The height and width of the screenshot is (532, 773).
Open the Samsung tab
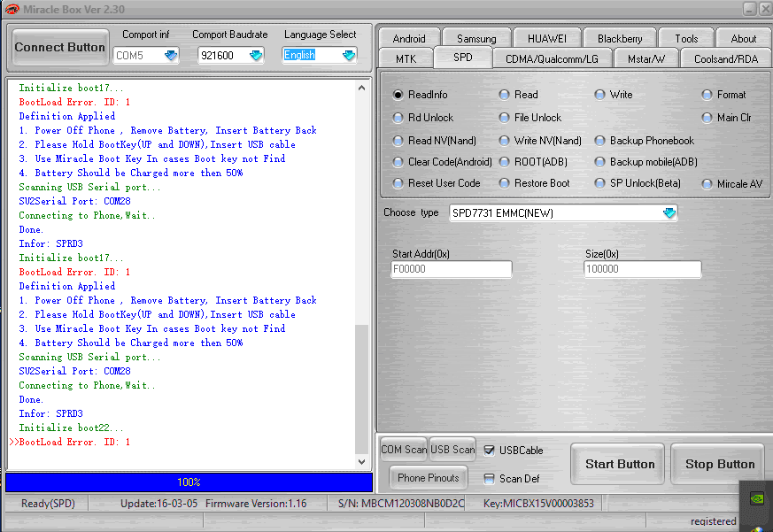click(476, 38)
